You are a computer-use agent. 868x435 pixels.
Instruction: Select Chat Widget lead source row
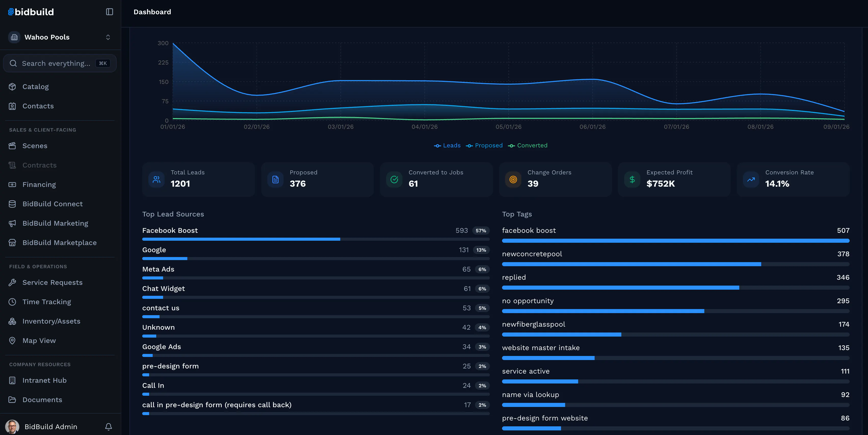tap(316, 292)
